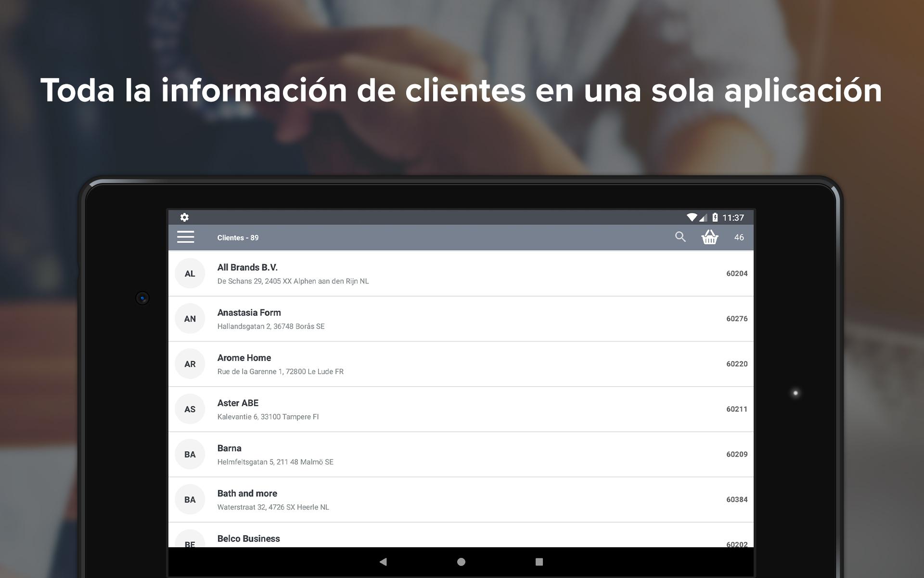The image size is (924, 578).
Task: Tap the settings gear in status bar
Action: 184,217
